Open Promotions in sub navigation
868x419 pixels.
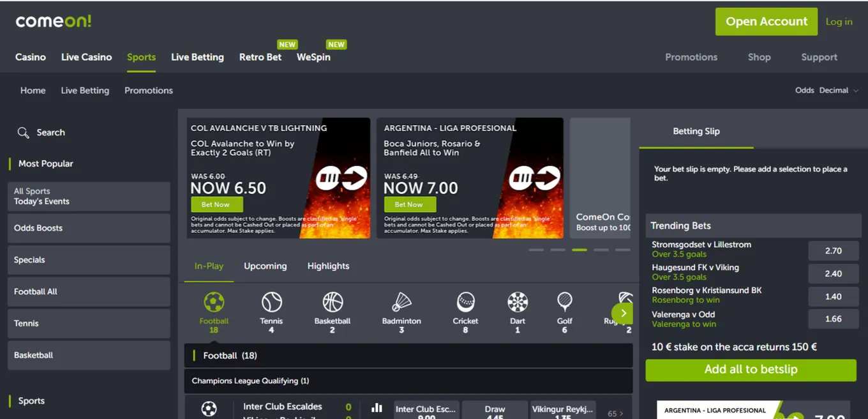[149, 90]
